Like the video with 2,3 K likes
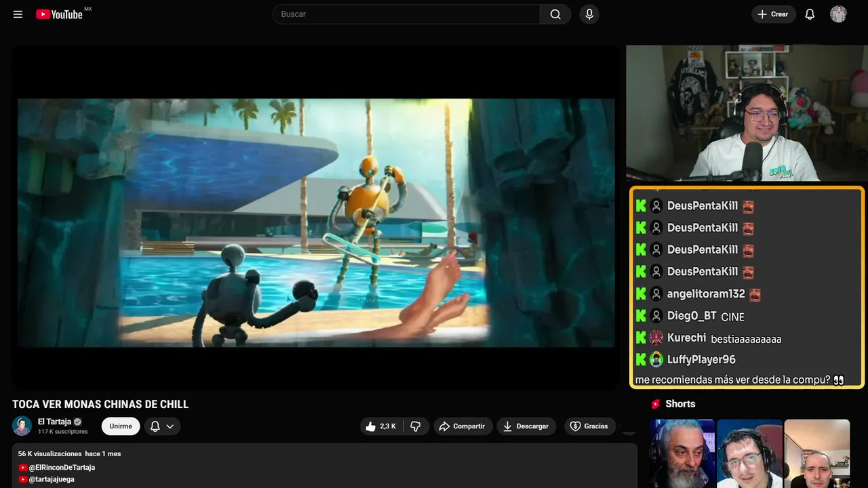The height and width of the screenshot is (488, 868). (381, 426)
